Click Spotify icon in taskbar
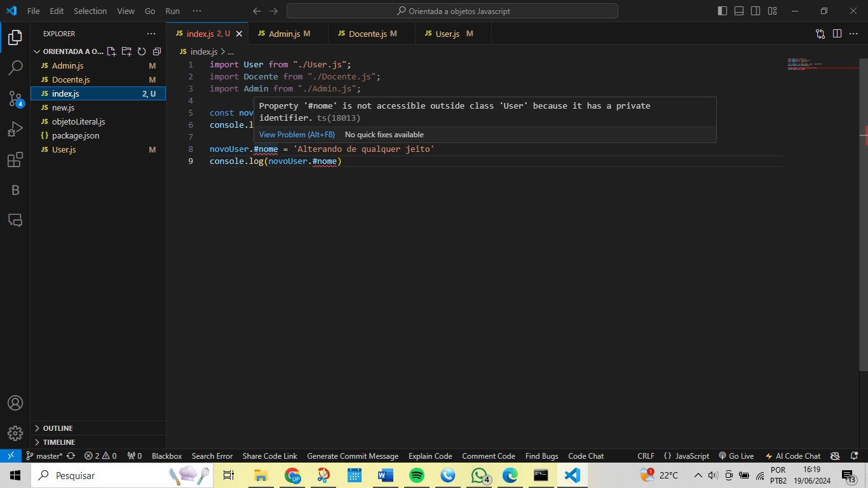This screenshot has height=488, width=868. tap(417, 475)
